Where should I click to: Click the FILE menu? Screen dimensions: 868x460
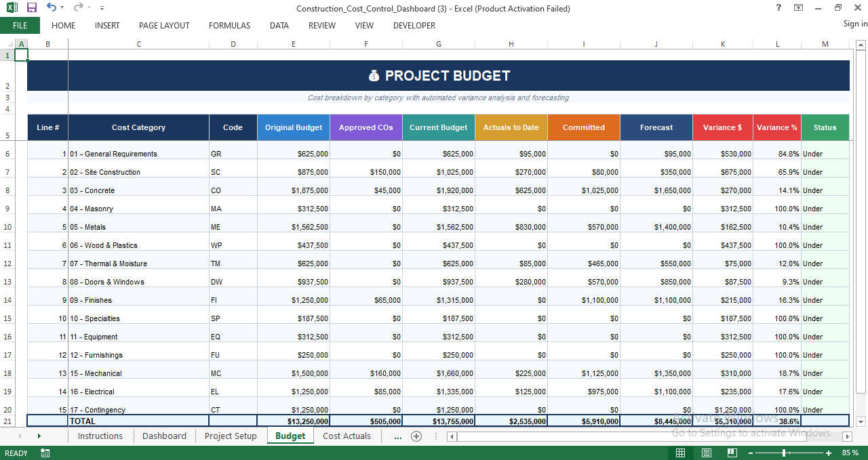tap(20, 25)
